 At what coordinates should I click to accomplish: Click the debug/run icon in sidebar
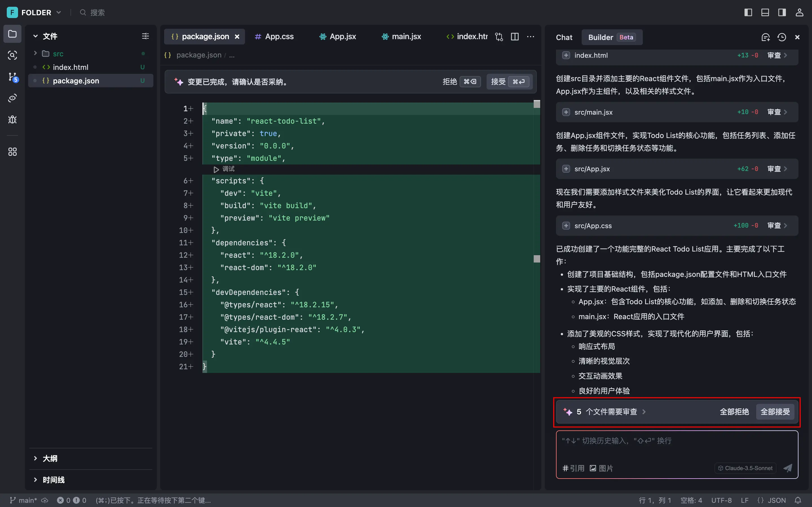pos(13,119)
